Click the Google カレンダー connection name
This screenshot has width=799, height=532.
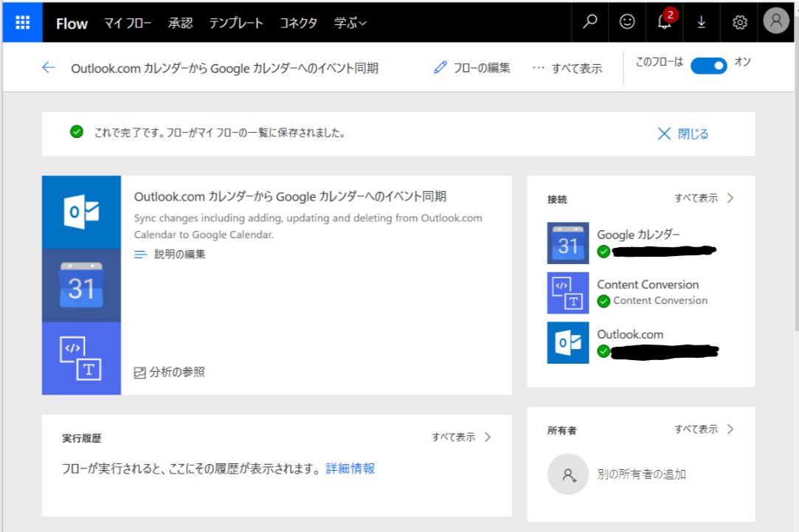click(638, 235)
